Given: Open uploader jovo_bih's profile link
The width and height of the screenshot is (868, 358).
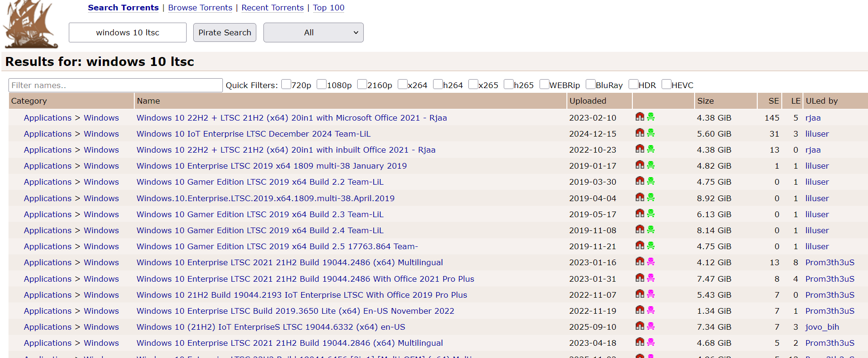Looking at the screenshot, I should tap(822, 327).
